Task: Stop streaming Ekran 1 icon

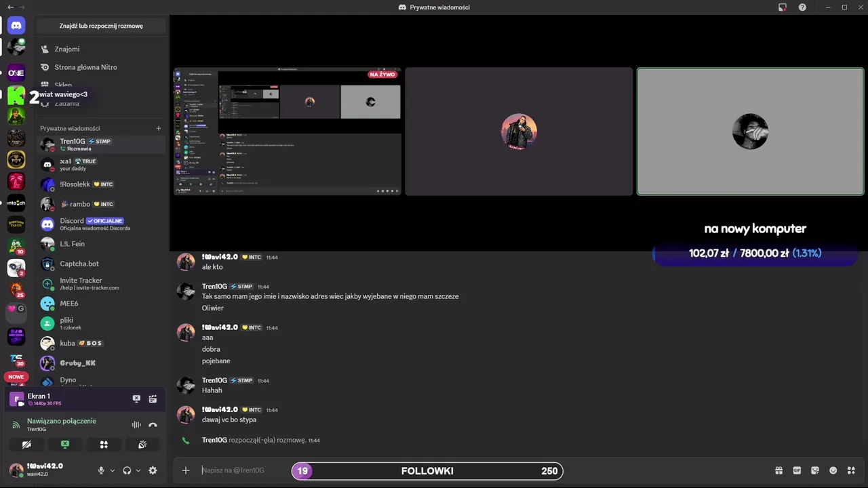Action: coord(136,399)
